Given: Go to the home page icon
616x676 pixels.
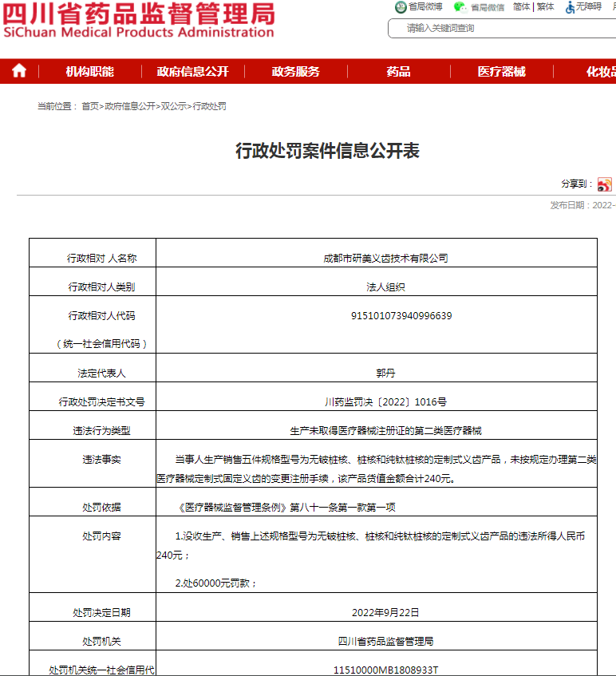Looking at the screenshot, I should click(19, 71).
